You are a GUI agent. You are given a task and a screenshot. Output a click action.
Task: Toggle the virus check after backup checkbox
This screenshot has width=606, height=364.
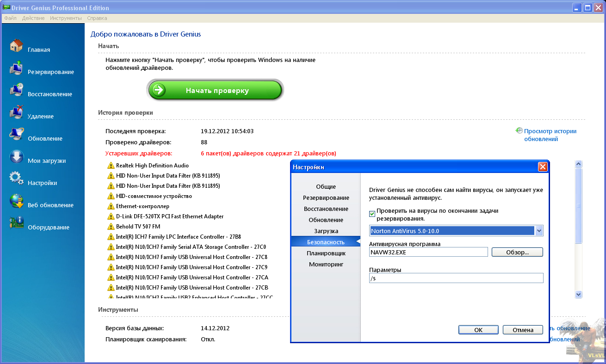click(372, 214)
